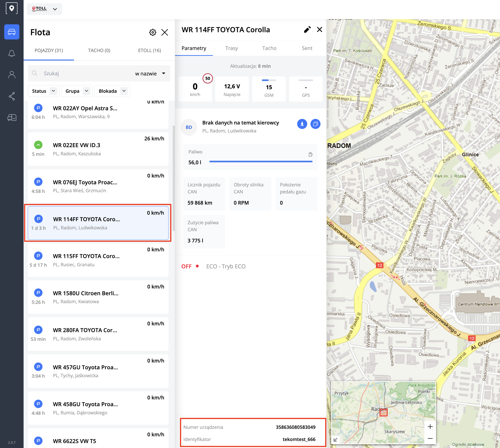Click the 3 775 l fuel consumption value

click(x=195, y=241)
